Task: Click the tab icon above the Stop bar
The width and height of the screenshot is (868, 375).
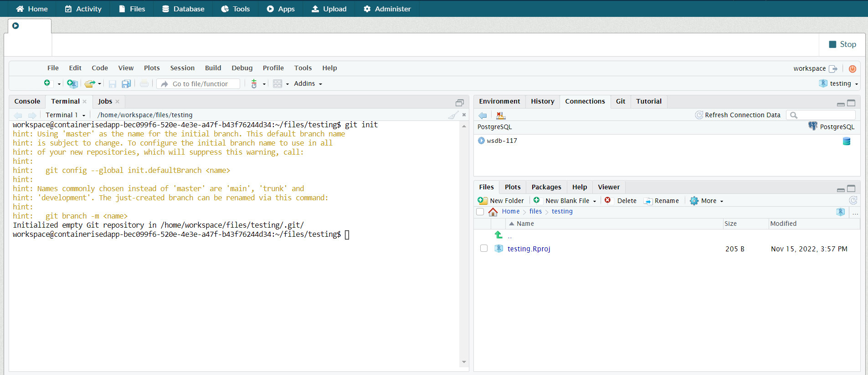Action: click(x=15, y=26)
